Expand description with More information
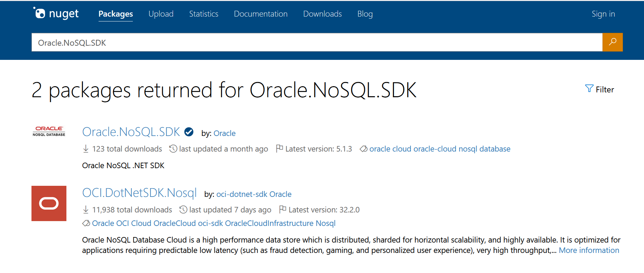Image resolution: width=644 pixels, height=273 pixels. click(x=589, y=250)
